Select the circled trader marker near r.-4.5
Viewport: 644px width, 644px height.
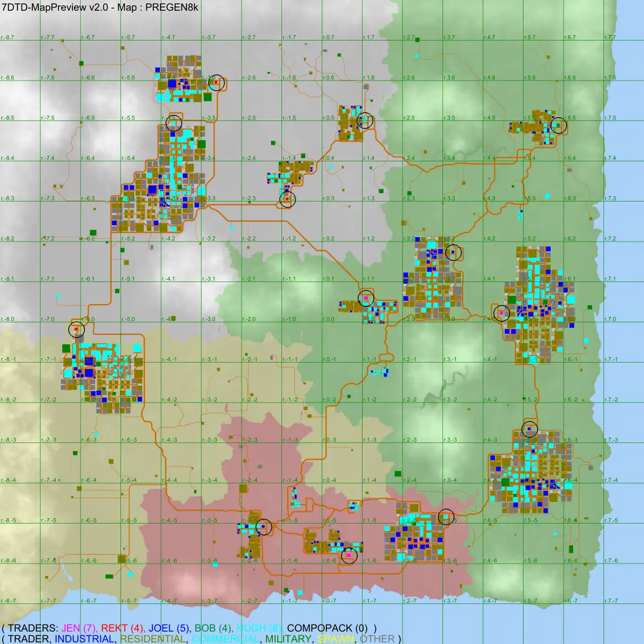[174, 123]
